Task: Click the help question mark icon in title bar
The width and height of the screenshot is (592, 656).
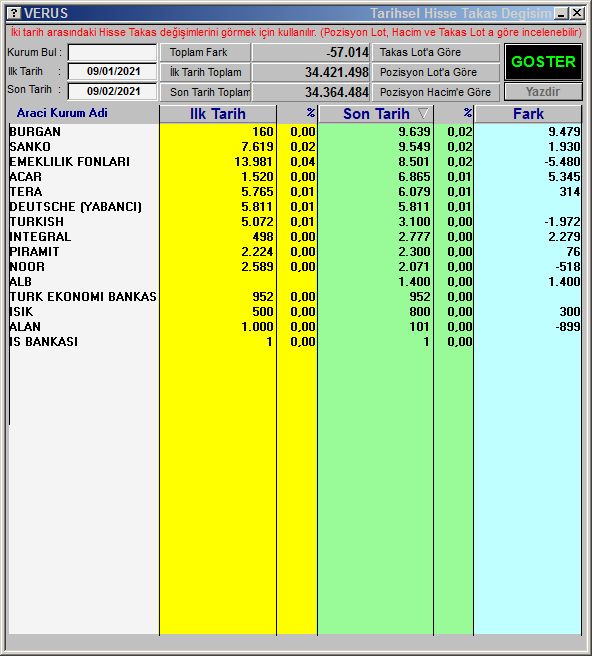Action: 14,13
